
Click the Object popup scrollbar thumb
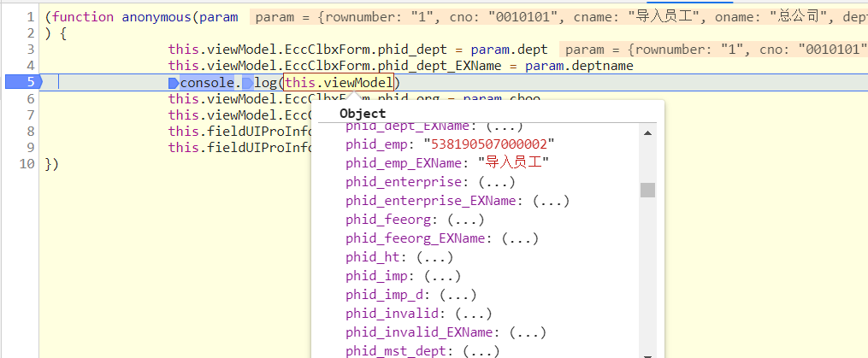(x=647, y=191)
